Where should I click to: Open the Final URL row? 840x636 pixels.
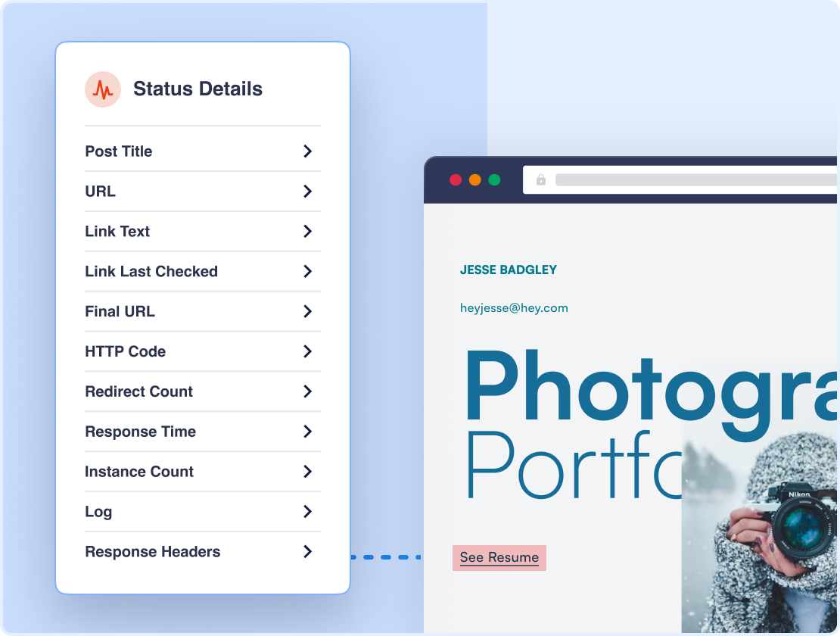coord(120,312)
